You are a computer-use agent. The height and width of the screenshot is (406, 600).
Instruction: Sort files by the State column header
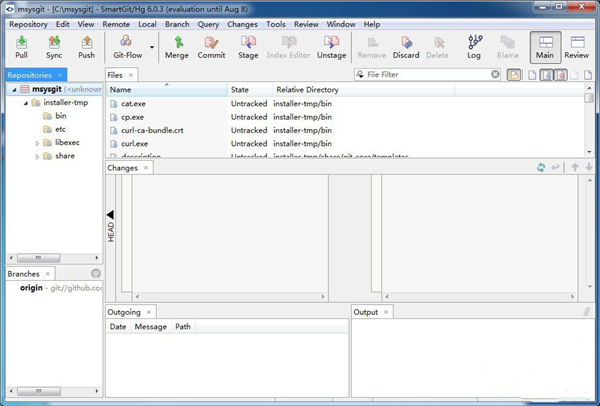click(240, 90)
